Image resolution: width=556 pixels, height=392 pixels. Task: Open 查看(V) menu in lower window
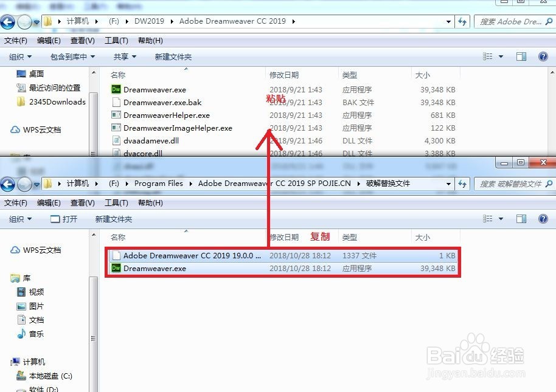(x=82, y=203)
